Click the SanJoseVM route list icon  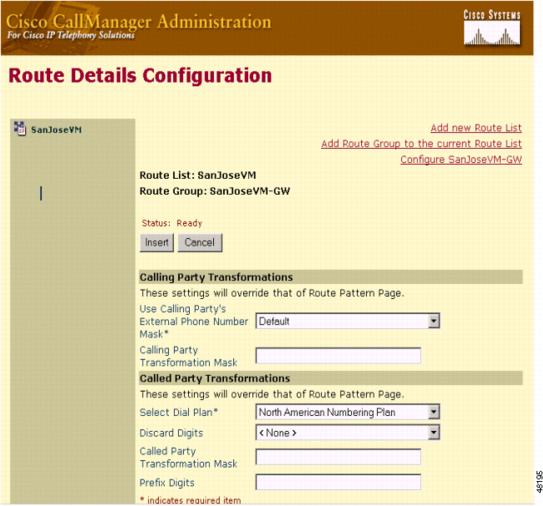tap(20, 128)
